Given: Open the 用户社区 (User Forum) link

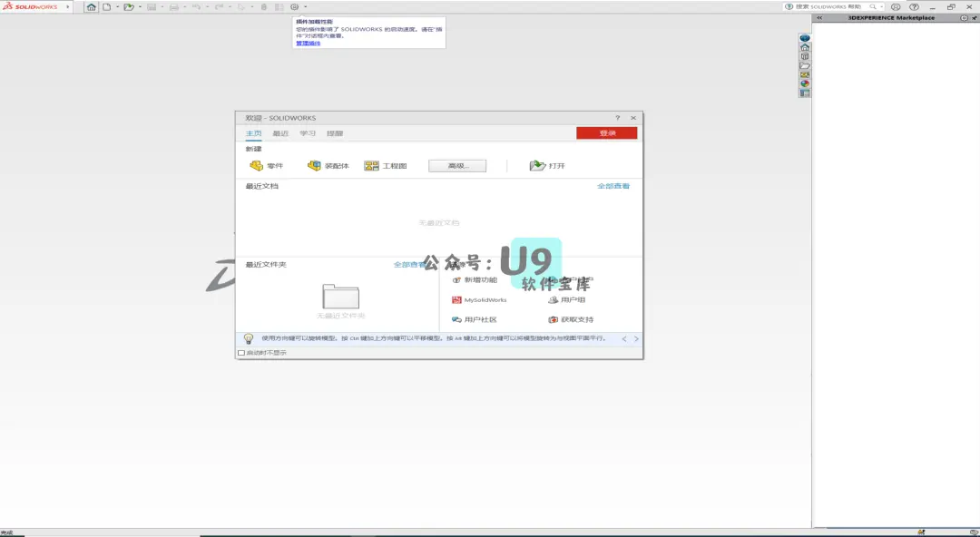Looking at the screenshot, I should pos(475,319).
